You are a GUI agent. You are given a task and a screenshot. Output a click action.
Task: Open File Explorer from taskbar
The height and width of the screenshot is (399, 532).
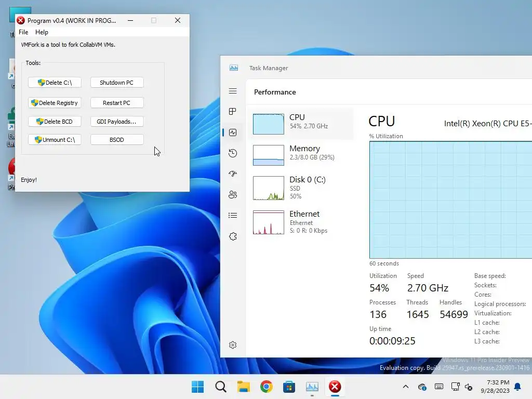tap(243, 387)
